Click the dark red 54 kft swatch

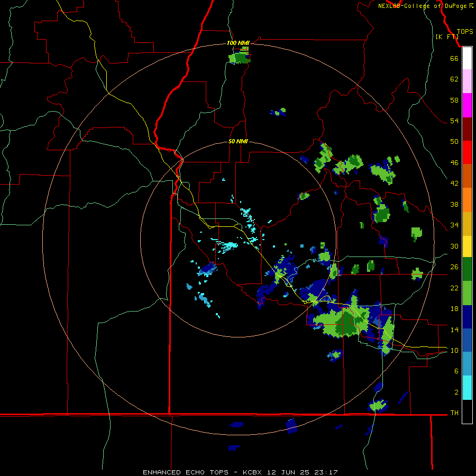(467, 129)
